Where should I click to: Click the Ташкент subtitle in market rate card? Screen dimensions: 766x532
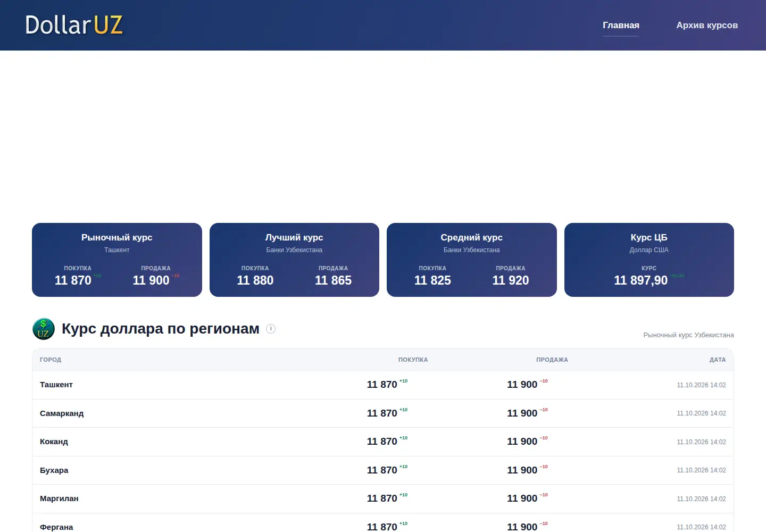click(x=117, y=250)
